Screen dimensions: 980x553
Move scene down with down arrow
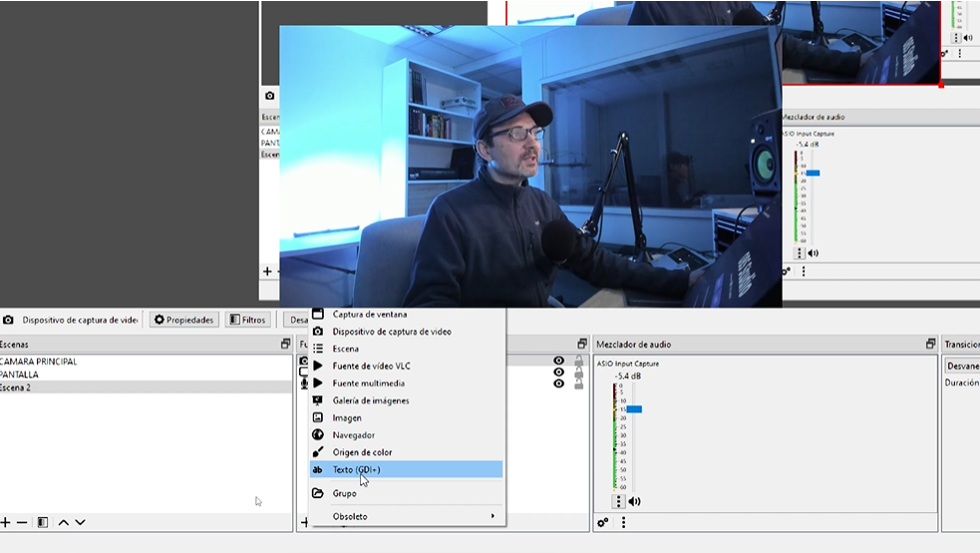[x=80, y=522]
